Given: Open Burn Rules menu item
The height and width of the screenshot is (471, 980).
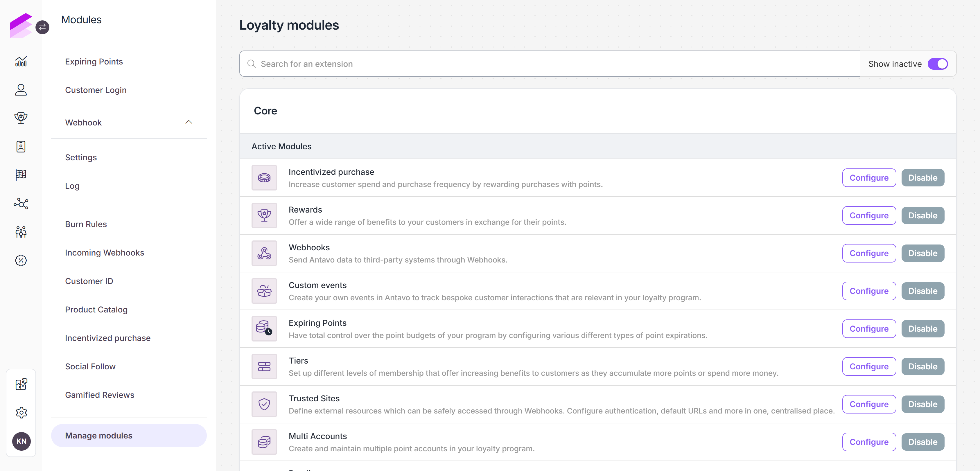Looking at the screenshot, I should pyautogui.click(x=86, y=224).
